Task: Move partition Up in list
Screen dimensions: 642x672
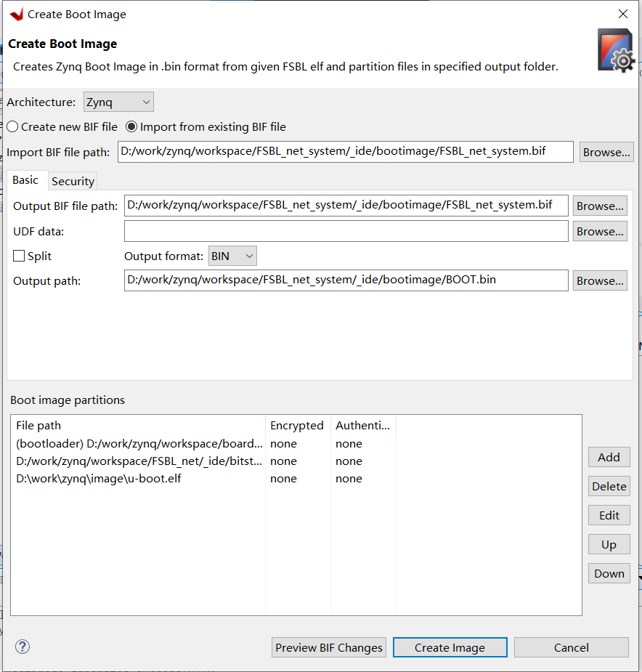Action: pyautogui.click(x=609, y=544)
